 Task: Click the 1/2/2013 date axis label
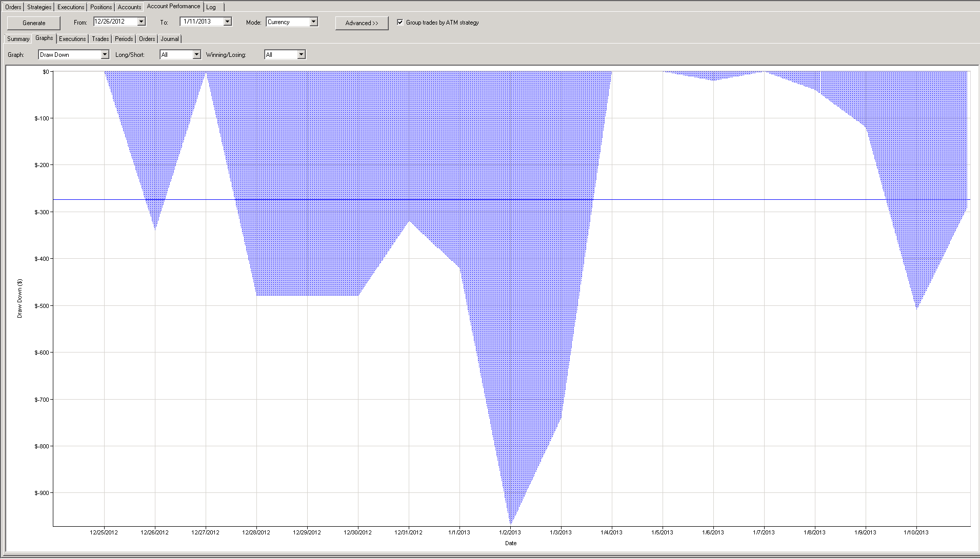[x=510, y=532]
